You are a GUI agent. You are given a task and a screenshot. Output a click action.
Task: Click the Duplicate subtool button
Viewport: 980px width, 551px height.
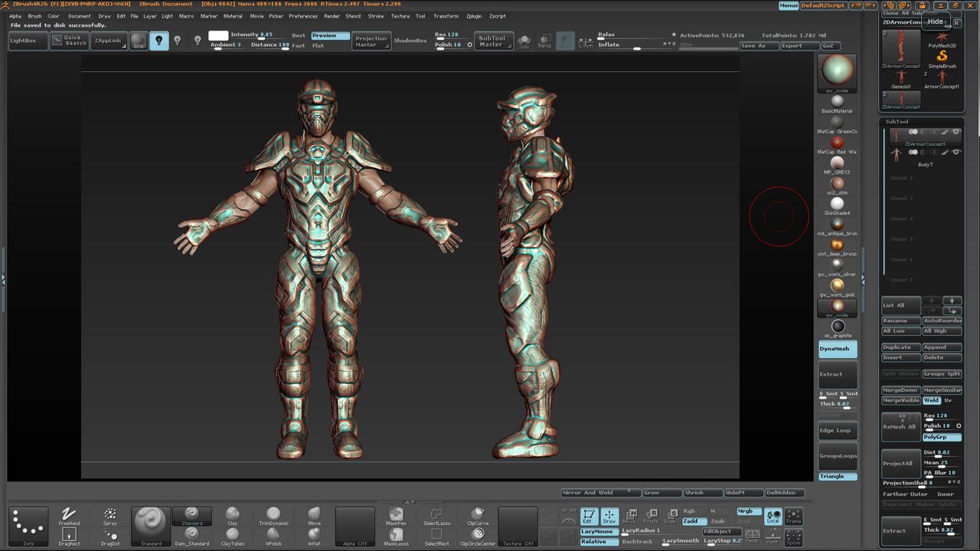(900, 347)
